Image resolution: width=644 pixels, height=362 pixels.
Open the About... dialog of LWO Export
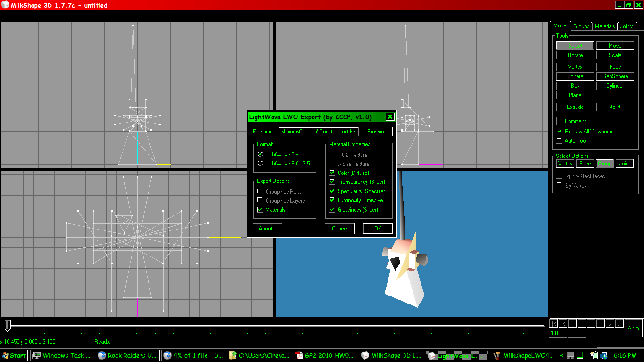(x=267, y=229)
